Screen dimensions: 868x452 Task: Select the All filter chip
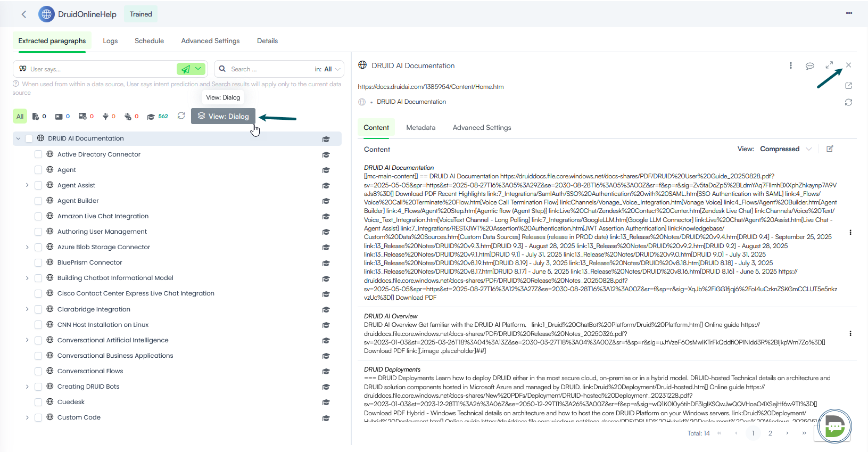20,117
